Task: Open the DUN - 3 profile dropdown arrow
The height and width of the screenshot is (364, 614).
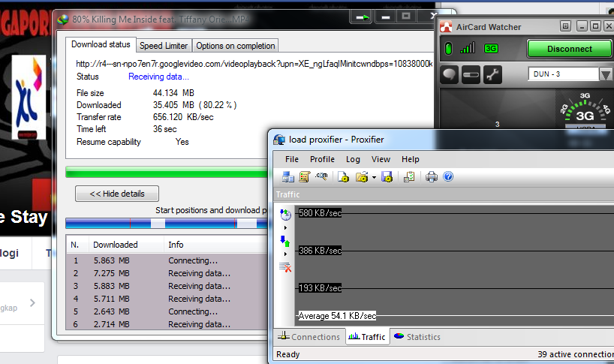Action: tap(606, 74)
